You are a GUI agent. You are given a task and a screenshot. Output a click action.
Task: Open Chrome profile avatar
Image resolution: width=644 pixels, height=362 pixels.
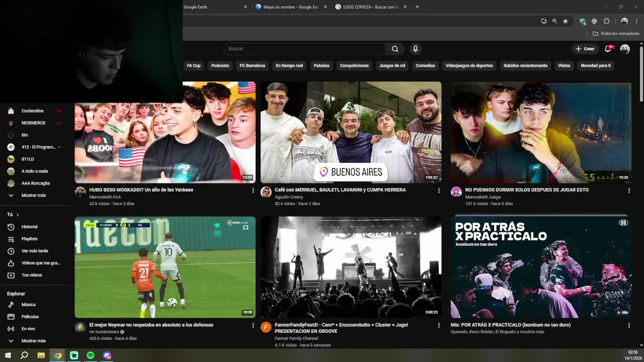click(x=624, y=21)
